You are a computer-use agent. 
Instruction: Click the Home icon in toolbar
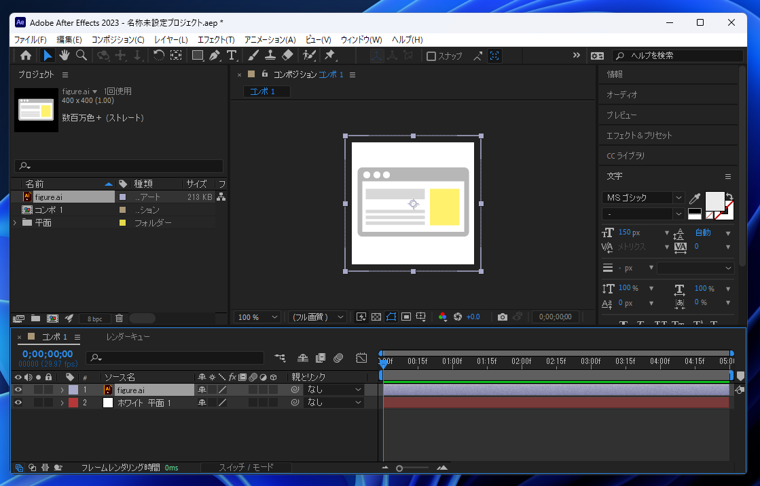[x=26, y=56]
